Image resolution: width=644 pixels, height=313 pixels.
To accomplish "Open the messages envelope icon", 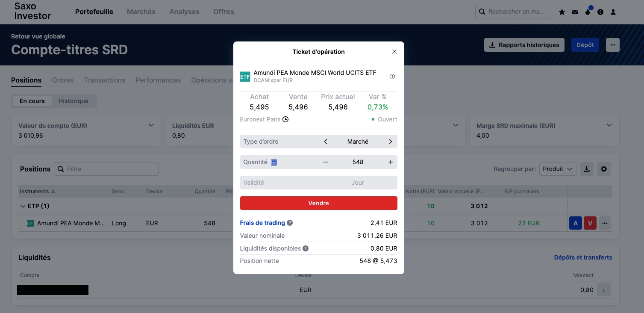I will point(575,12).
